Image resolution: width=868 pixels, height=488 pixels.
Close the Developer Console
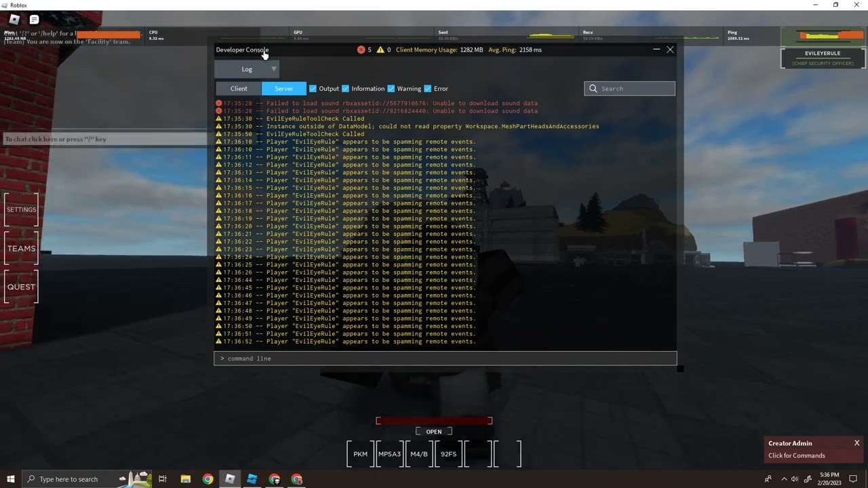coord(670,49)
